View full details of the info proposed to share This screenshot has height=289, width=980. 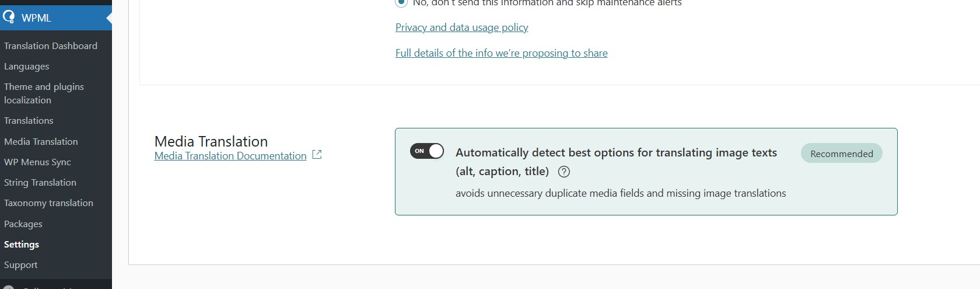(x=501, y=53)
